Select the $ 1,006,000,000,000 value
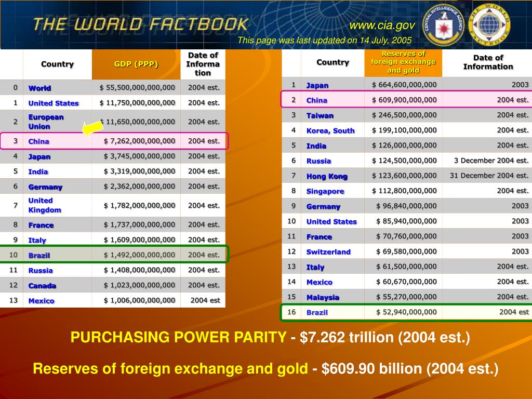The image size is (532, 399). tap(139, 300)
